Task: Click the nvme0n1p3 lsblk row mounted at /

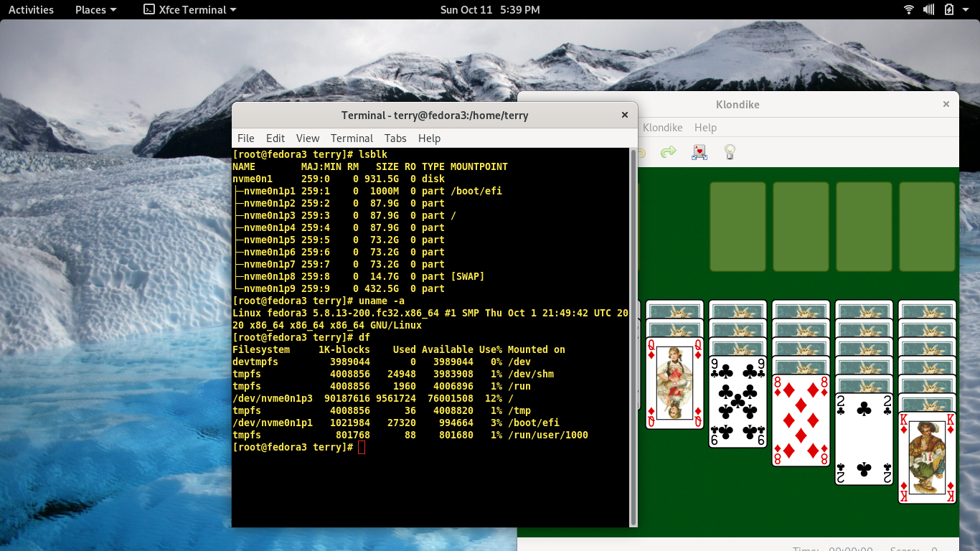Action: (344, 215)
